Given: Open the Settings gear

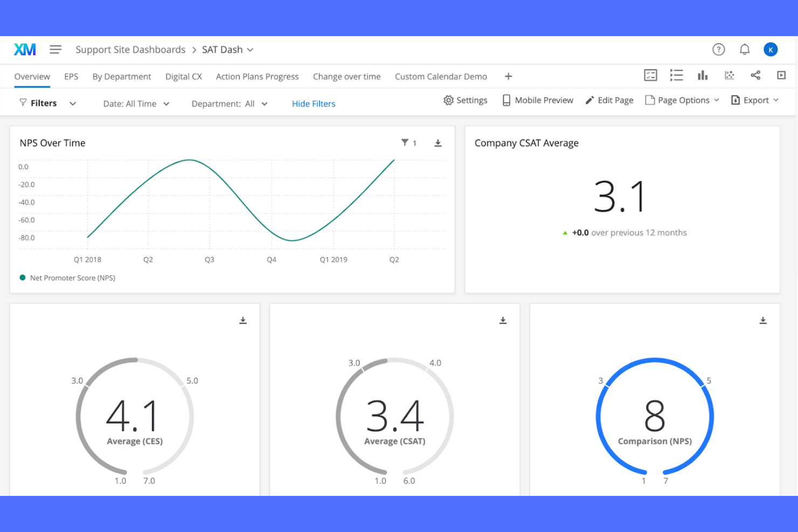Looking at the screenshot, I should [465, 100].
